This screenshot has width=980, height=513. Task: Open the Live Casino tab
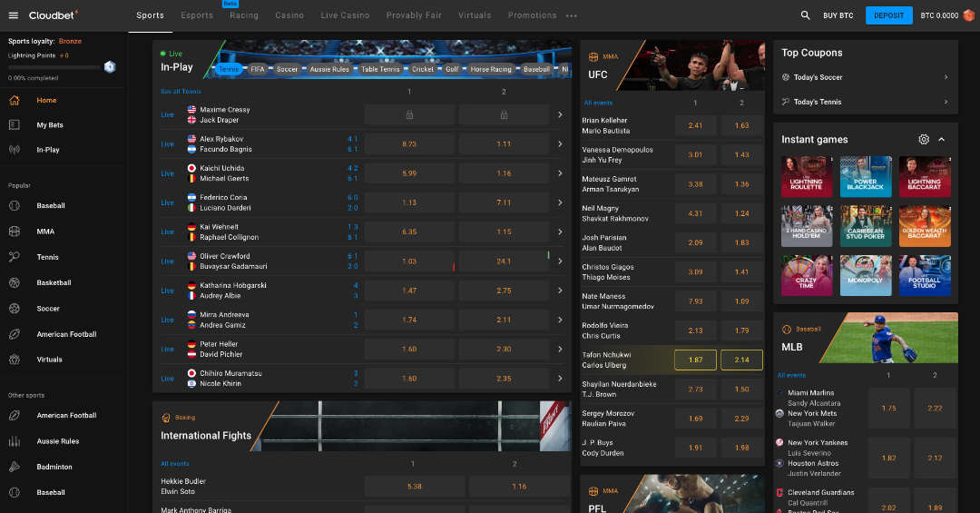(x=345, y=15)
